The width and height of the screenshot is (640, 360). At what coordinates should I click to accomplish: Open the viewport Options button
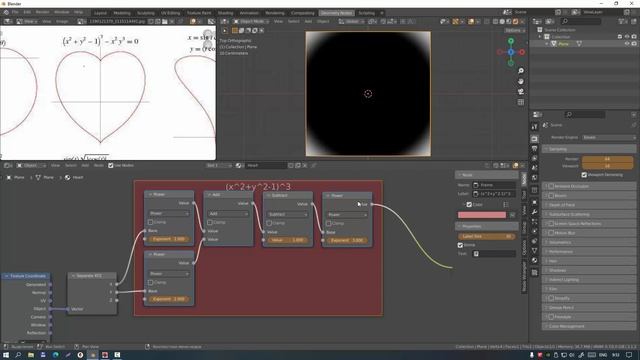(x=514, y=30)
